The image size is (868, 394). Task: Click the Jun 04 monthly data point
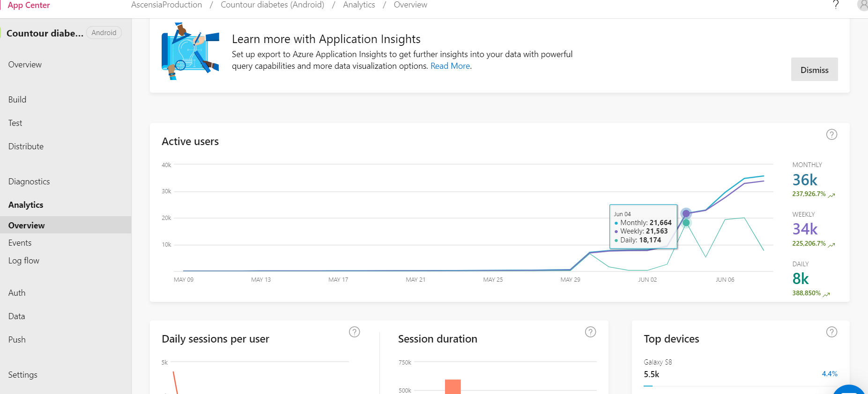(686, 213)
